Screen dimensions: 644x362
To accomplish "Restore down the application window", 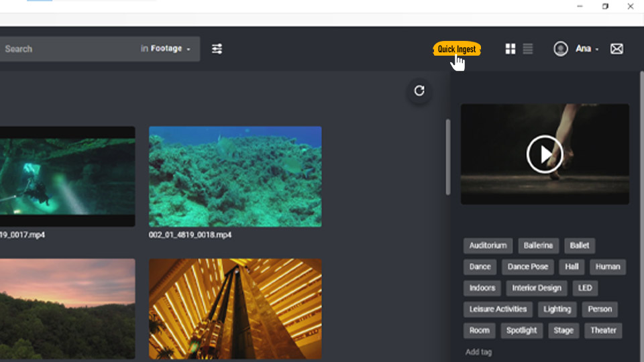I will [605, 6].
